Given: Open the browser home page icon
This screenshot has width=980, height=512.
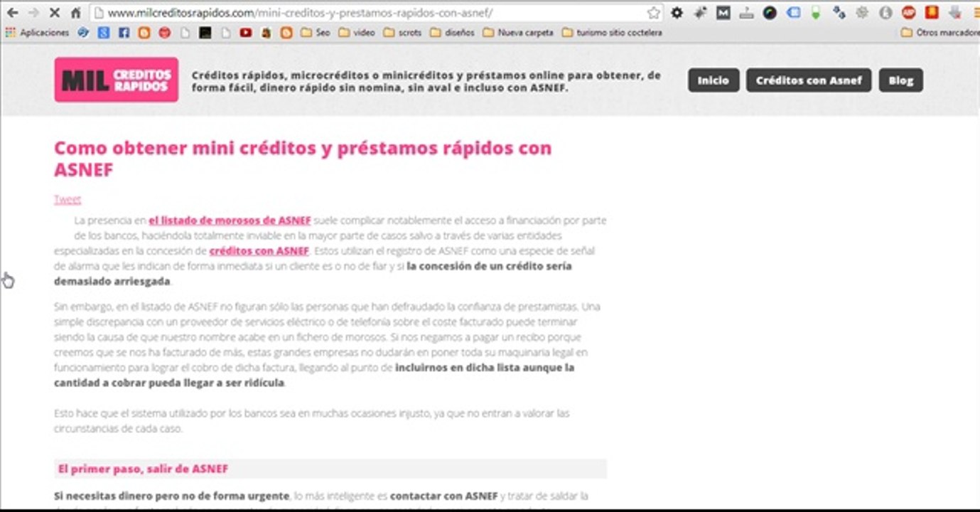Looking at the screenshot, I should pyautogui.click(x=76, y=13).
